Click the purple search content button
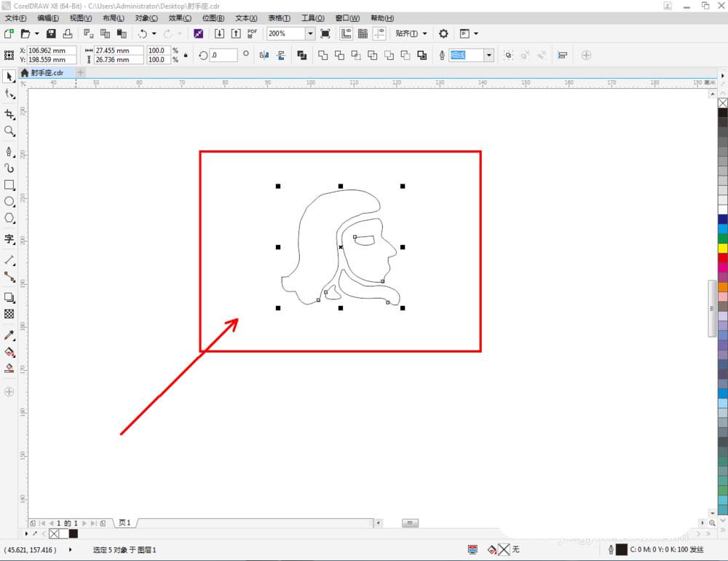728x561 pixels. (198, 34)
